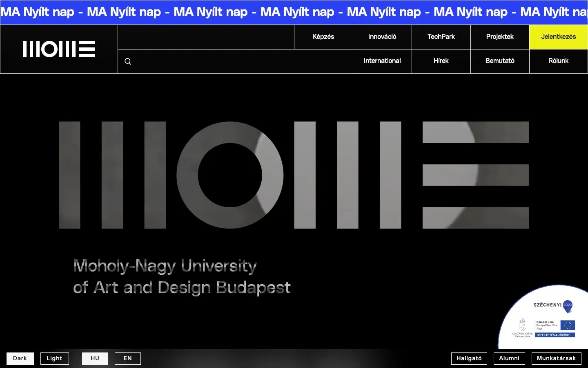Open the Innováció menu

pyautogui.click(x=382, y=37)
